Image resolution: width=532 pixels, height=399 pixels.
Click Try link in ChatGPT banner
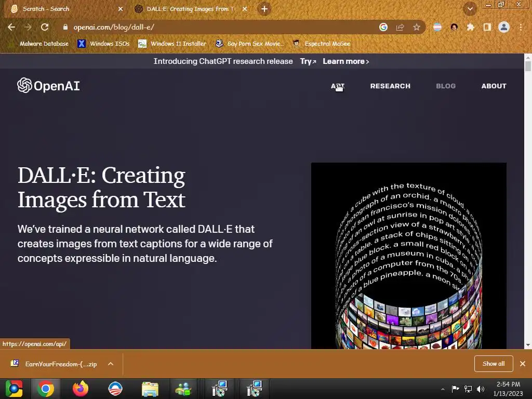pyautogui.click(x=308, y=61)
